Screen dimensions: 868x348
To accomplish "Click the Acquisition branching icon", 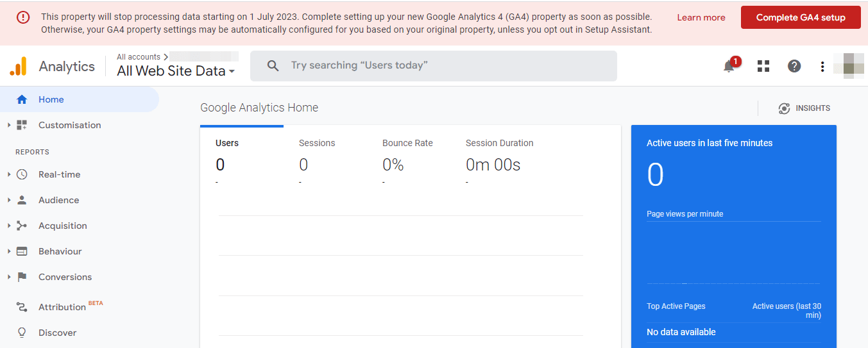I will pos(22,226).
